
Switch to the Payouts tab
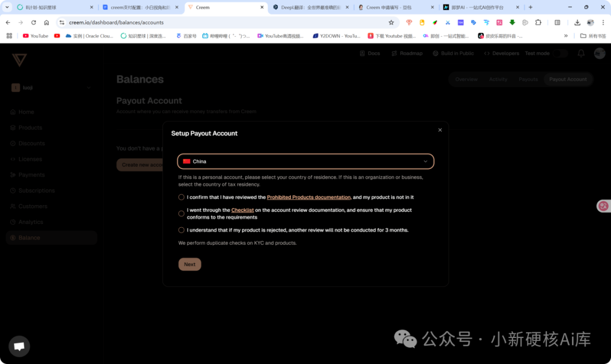click(x=528, y=79)
